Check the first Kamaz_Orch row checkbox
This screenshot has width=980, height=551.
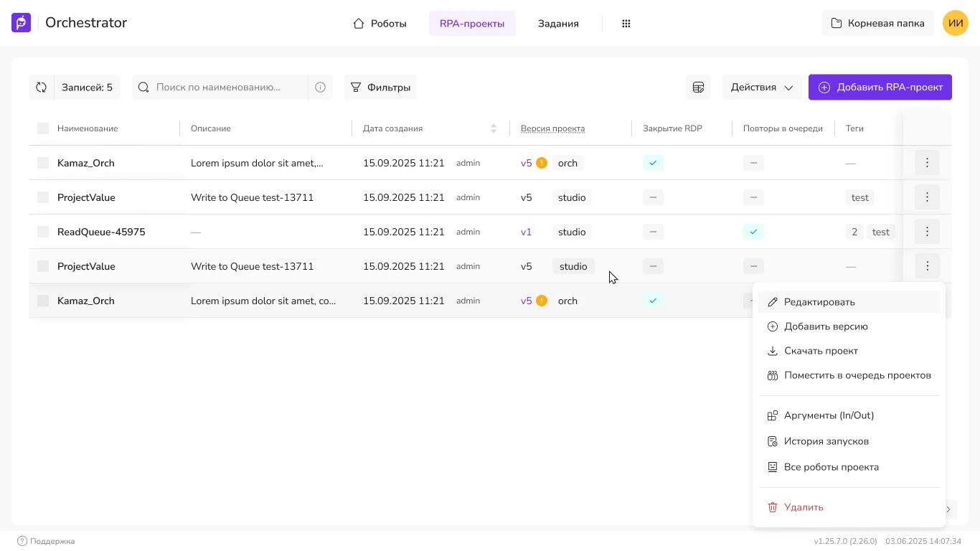tap(43, 163)
